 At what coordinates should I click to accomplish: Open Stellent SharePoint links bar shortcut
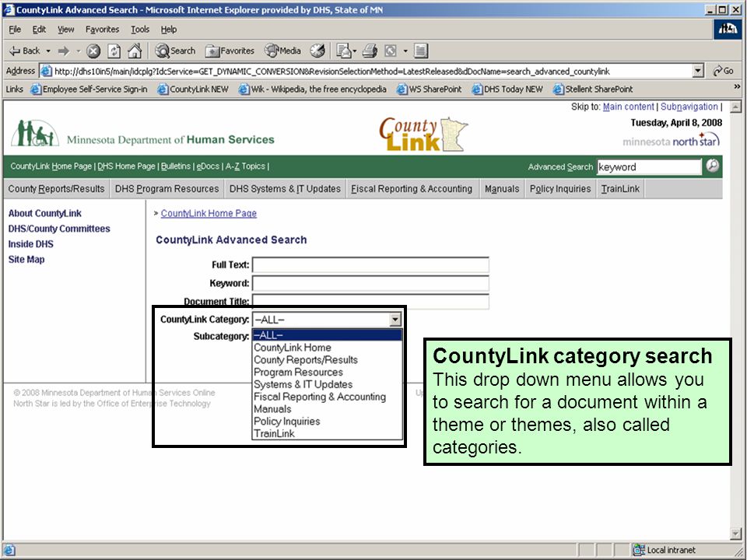point(593,89)
